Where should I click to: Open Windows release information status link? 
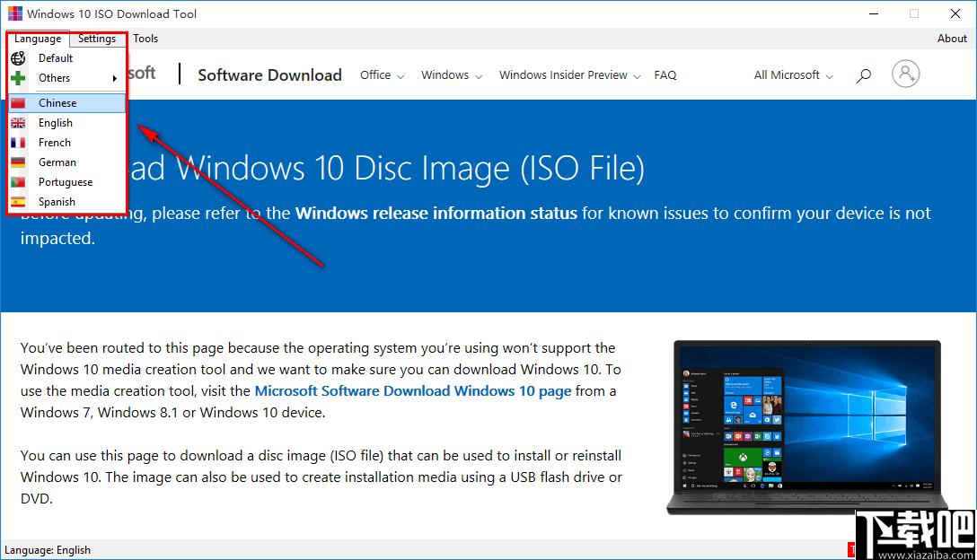pyautogui.click(x=436, y=213)
